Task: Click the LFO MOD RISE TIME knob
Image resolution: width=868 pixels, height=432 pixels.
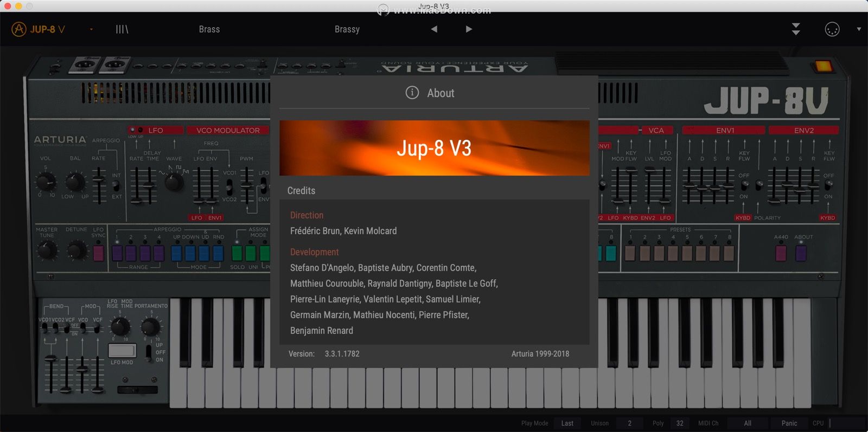Action: [120, 327]
